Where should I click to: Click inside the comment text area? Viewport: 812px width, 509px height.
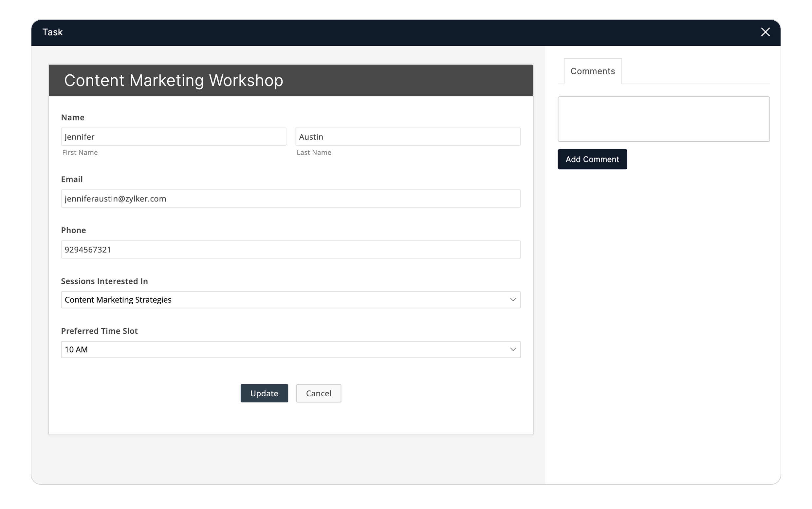coord(663,119)
